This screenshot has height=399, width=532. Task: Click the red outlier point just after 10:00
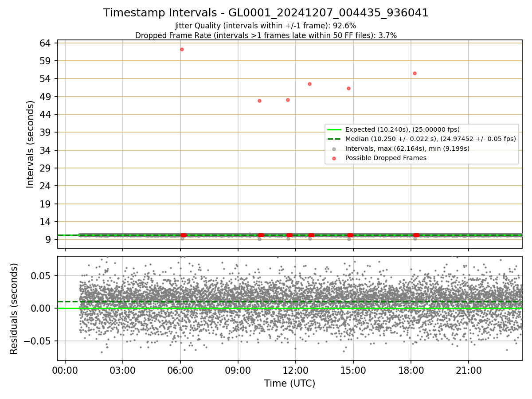[x=259, y=101]
